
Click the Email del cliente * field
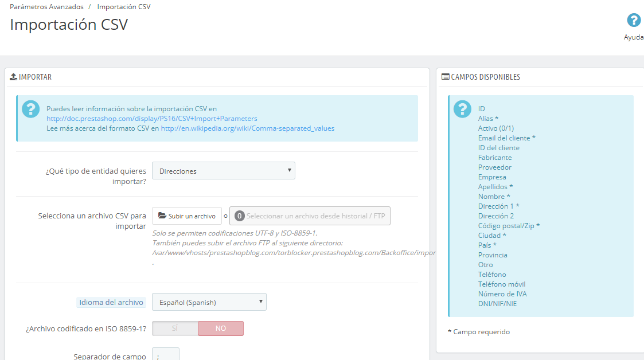tap(506, 138)
